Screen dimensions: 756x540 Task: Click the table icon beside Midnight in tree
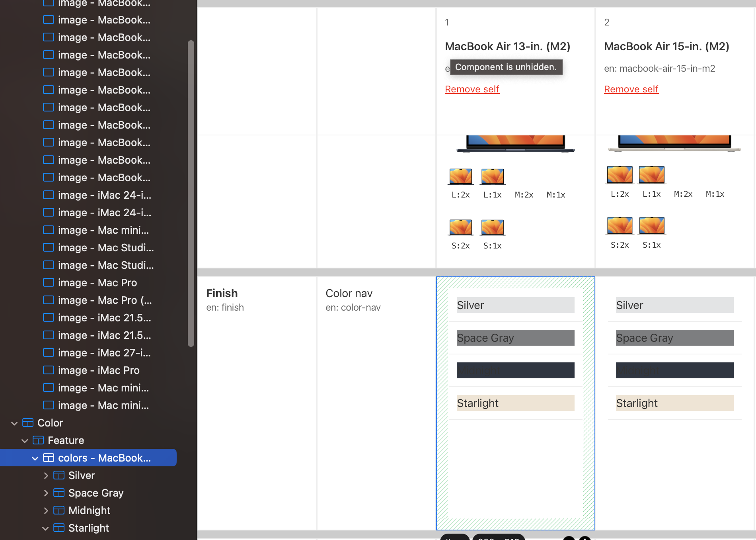(59, 511)
